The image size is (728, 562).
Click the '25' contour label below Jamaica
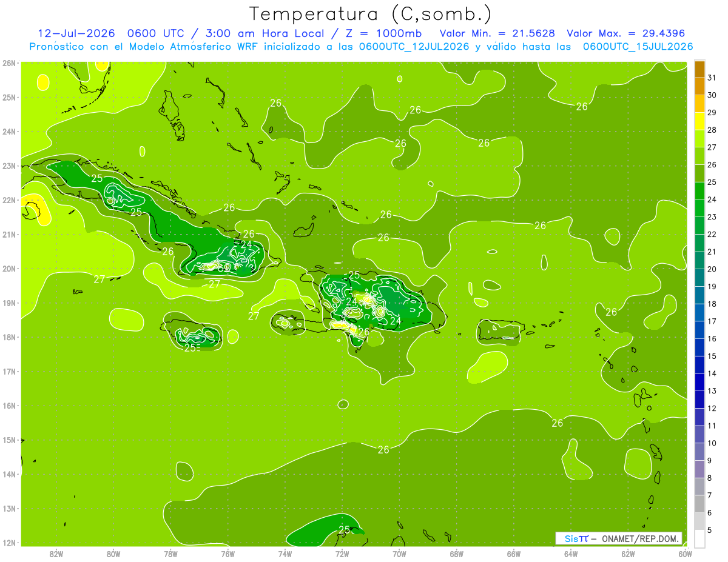pos(190,347)
